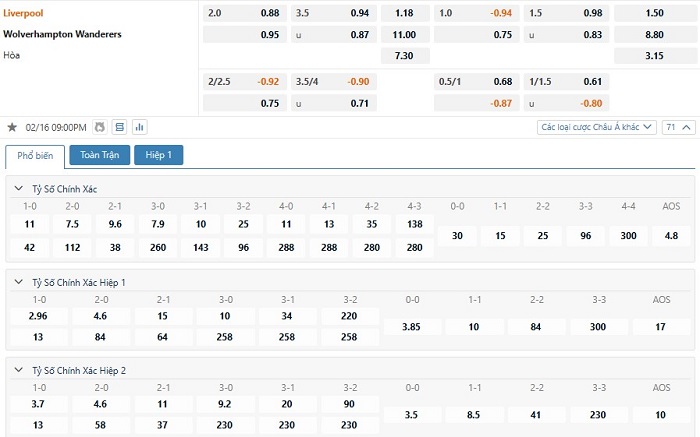Pick full-time score 2-0 odds 7.5
Viewport: 700px width, 437px height.
(x=72, y=224)
